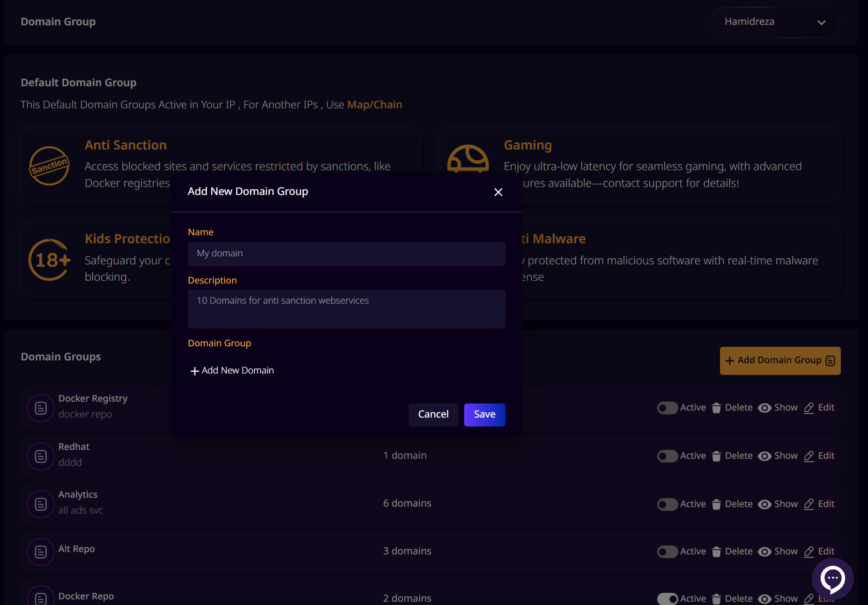Open the Hamidreza user dropdown
The width and height of the screenshot is (868, 605).
click(x=775, y=22)
